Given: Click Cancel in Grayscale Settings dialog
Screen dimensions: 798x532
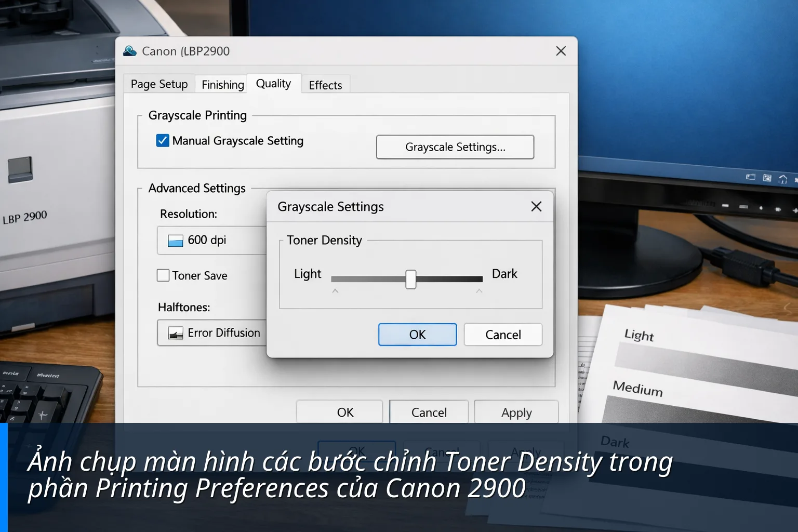Looking at the screenshot, I should tap(503, 335).
